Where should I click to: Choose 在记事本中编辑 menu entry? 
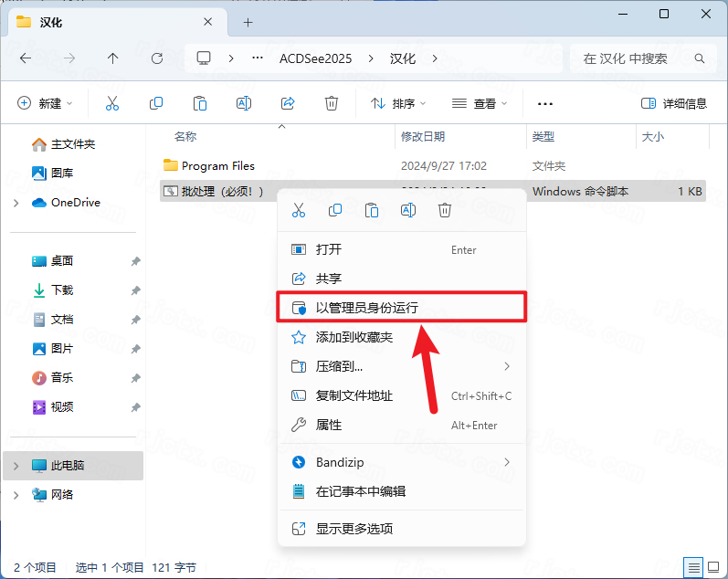click(360, 491)
